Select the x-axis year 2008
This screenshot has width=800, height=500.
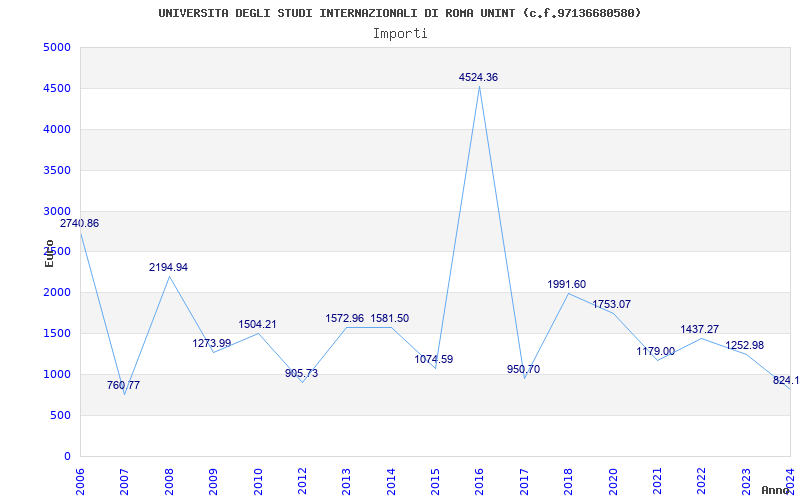pyautogui.click(x=169, y=482)
